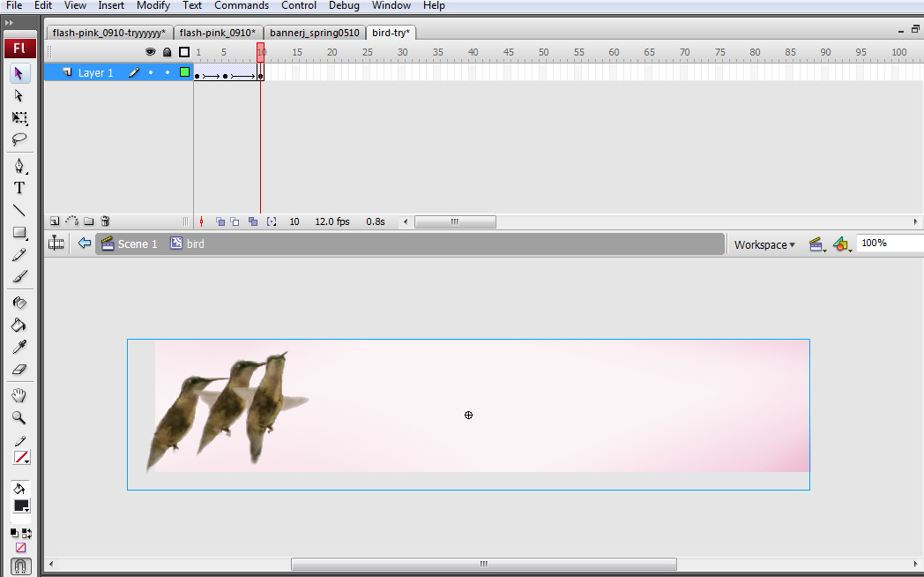The image size is (924, 577).
Task: Open the Edit Symbols dropdown
Action: (842, 244)
